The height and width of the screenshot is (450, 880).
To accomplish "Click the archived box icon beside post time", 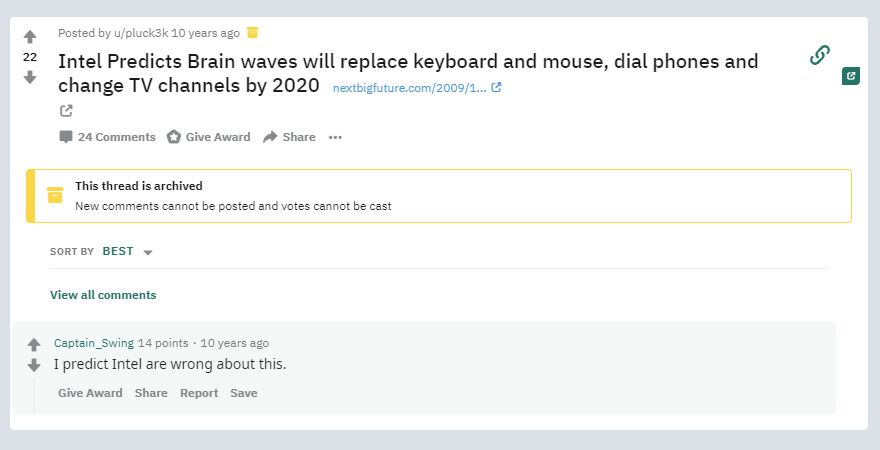I will click(253, 32).
